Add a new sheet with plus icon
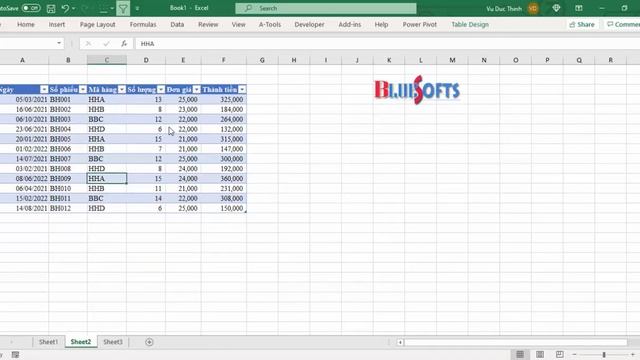 click(149, 342)
